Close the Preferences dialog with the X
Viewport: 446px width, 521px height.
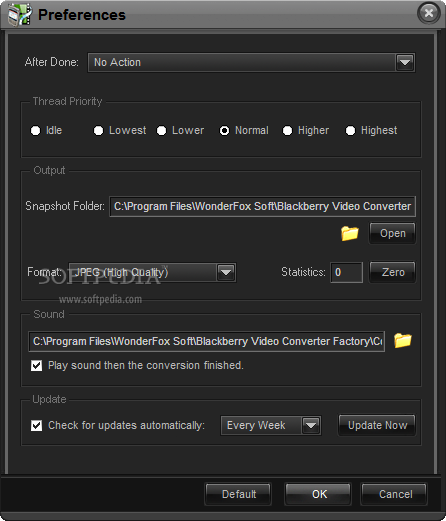[429, 13]
